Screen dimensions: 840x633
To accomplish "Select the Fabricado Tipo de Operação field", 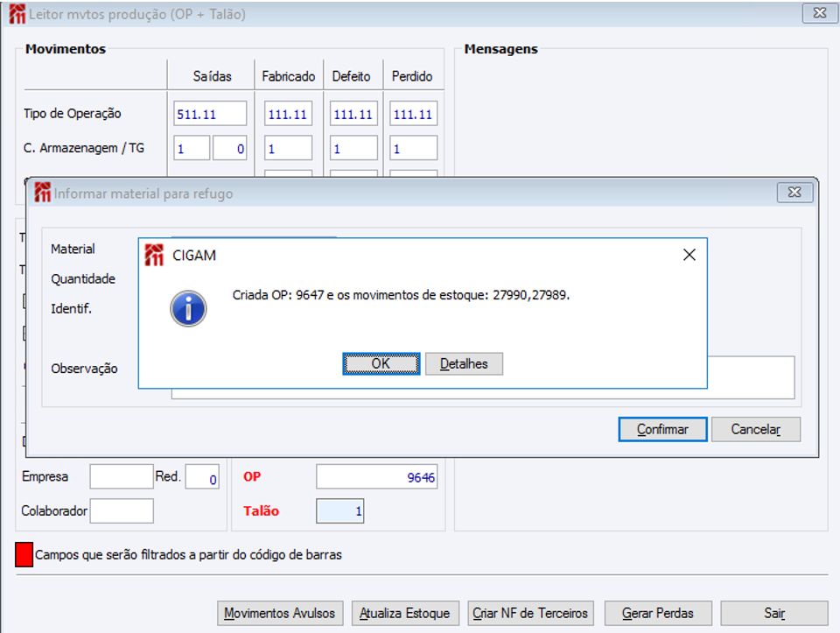I will point(288,114).
